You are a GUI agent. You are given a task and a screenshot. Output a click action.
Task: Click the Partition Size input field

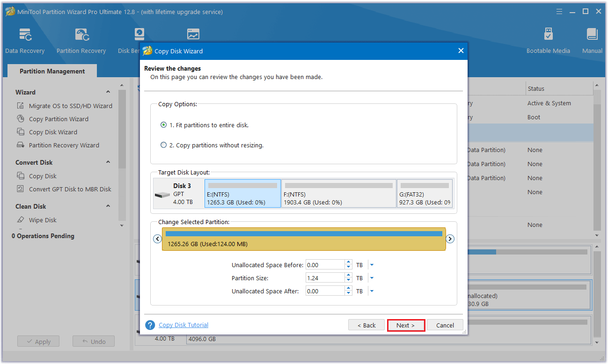click(x=325, y=278)
